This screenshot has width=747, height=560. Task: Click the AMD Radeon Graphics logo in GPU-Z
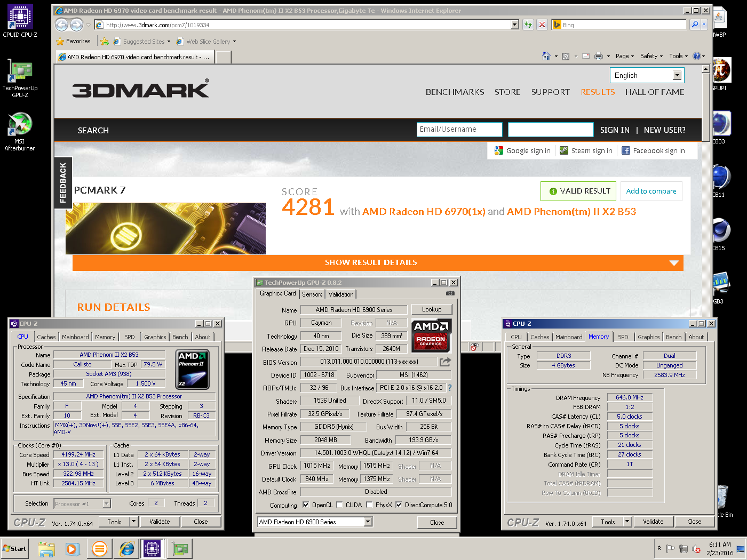pos(431,335)
